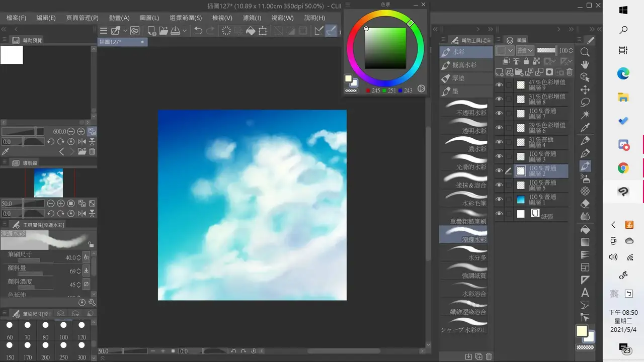Expand the save options arrow in command bar
644x362 pixels.
(x=185, y=31)
